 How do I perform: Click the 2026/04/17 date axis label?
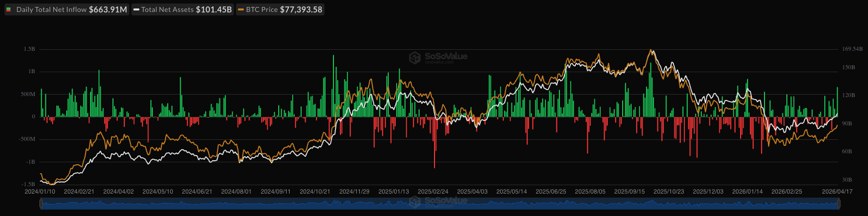(x=837, y=192)
